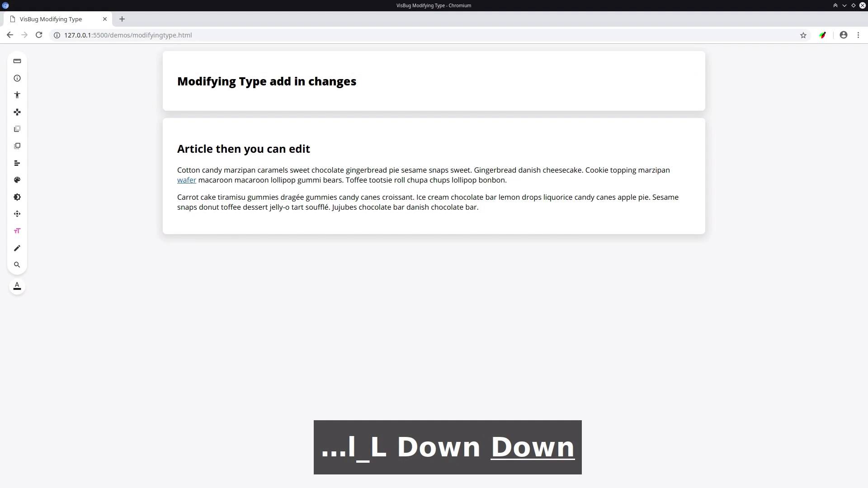The width and height of the screenshot is (868, 488).
Task: Select the Shadow tool icon
Action: (17, 197)
